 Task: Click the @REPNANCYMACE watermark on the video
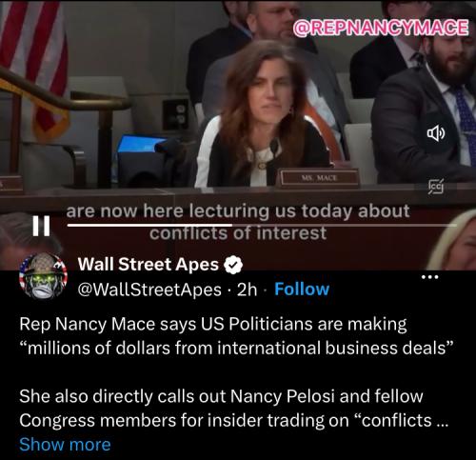tap(381, 28)
